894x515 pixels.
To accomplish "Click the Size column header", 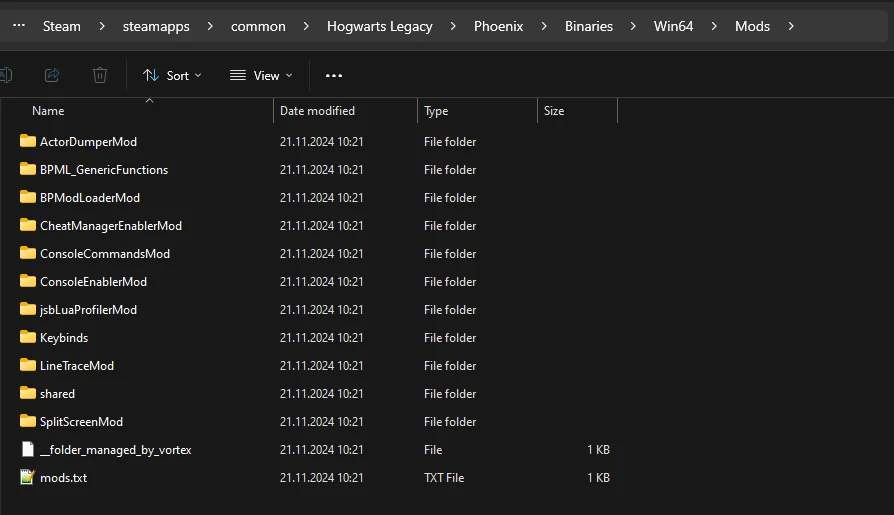I will (x=554, y=111).
